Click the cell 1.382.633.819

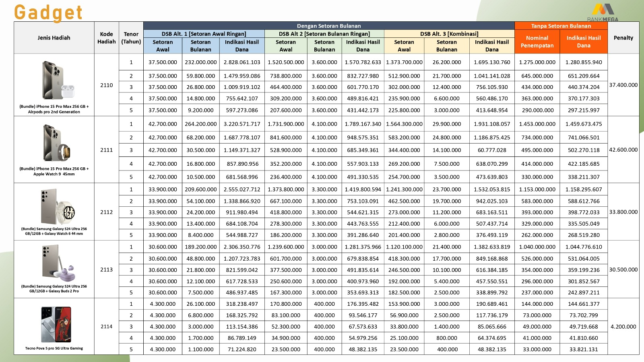point(492,247)
